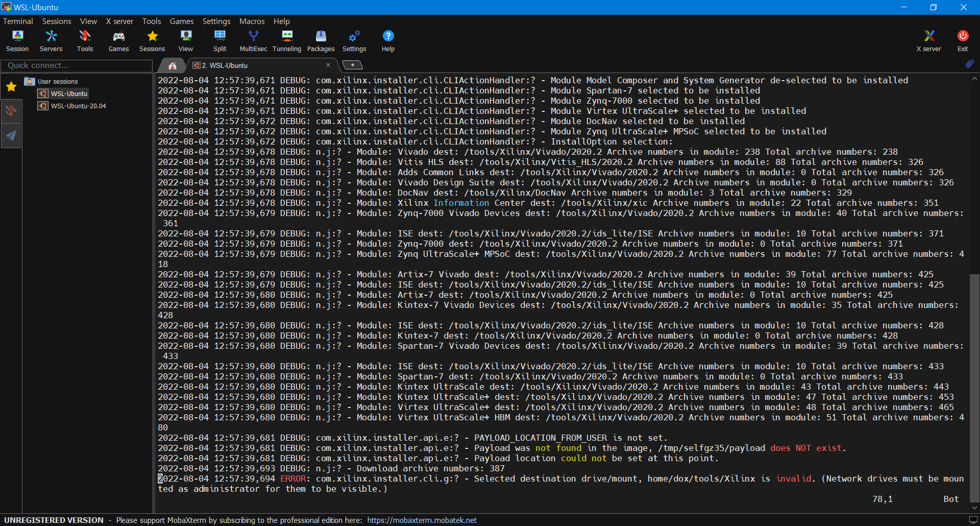Image resolution: width=980 pixels, height=526 pixels.
Task: Open the paperclip attachment icon
Action: pos(969,64)
